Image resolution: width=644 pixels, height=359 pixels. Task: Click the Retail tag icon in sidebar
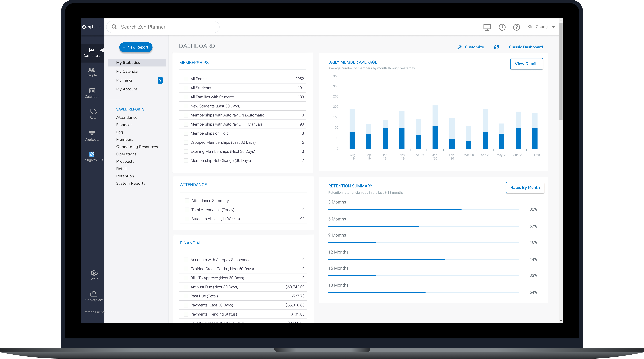click(94, 114)
